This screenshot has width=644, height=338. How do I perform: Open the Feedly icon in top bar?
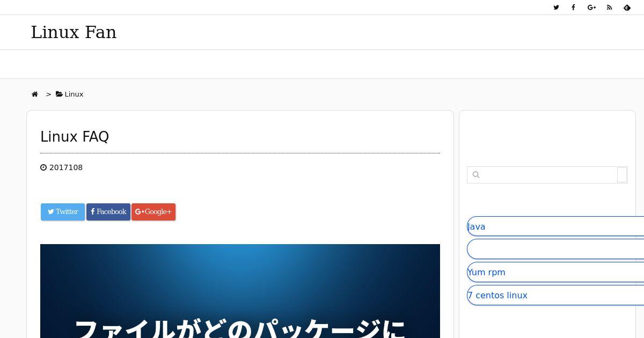[627, 8]
